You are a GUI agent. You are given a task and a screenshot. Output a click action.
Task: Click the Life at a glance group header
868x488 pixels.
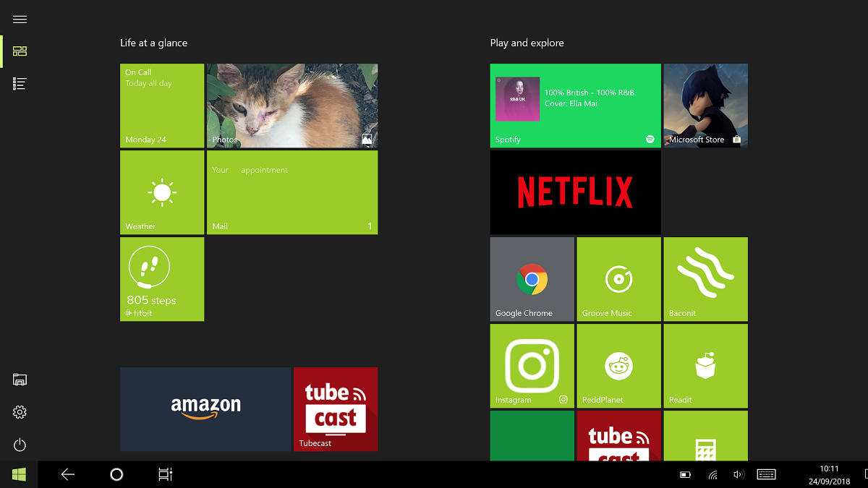click(x=153, y=43)
